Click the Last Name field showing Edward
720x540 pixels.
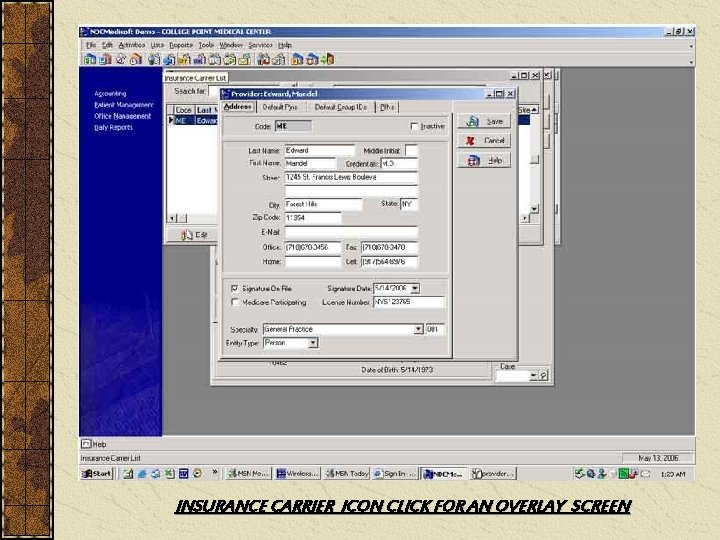[x=319, y=151]
